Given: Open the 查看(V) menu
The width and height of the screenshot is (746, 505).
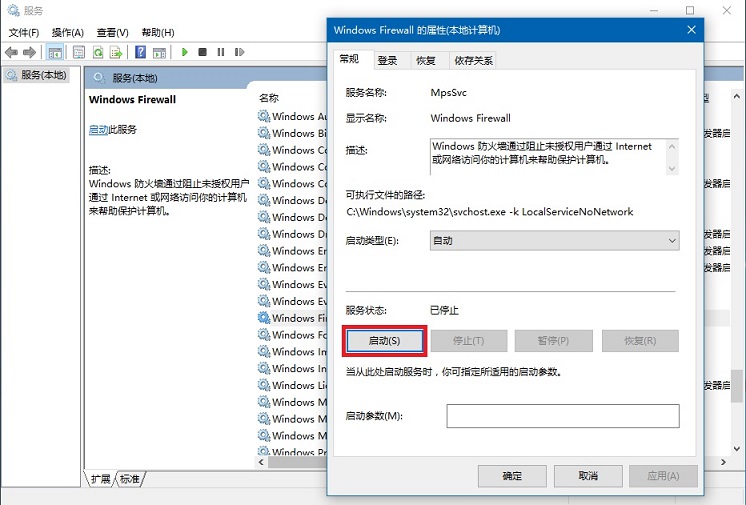Looking at the screenshot, I should [x=112, y=32].
